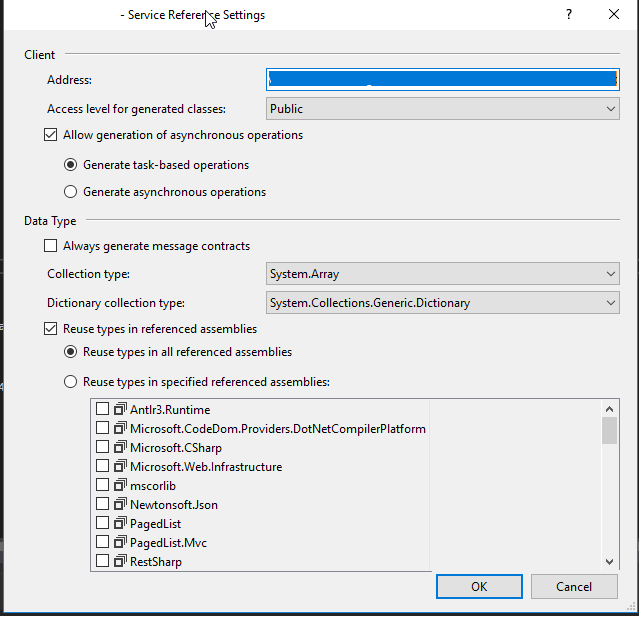
Task: Toggle Allow generation of asynchronous operations
Action: pos(50,135)
